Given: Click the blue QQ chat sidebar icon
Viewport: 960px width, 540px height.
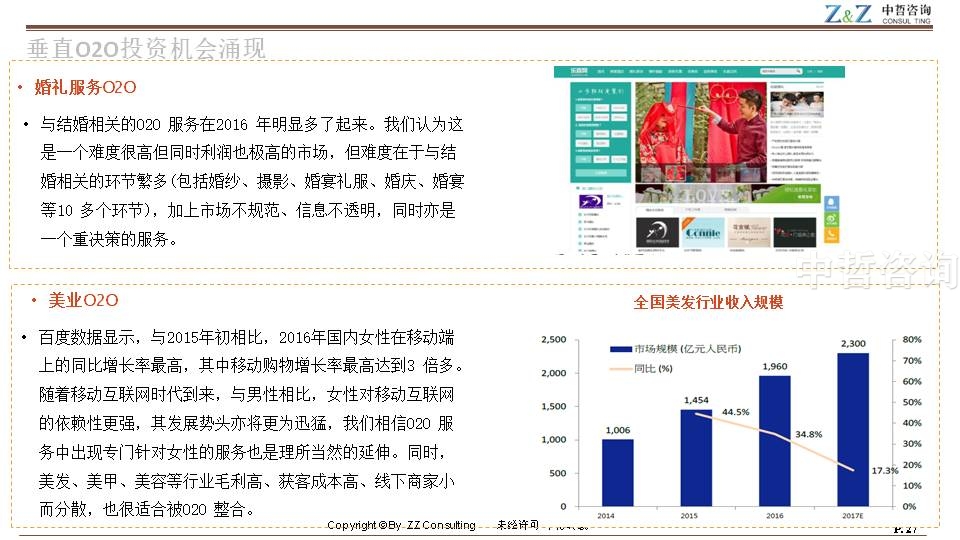Looking at the screenshot, I should coord(831,202).
